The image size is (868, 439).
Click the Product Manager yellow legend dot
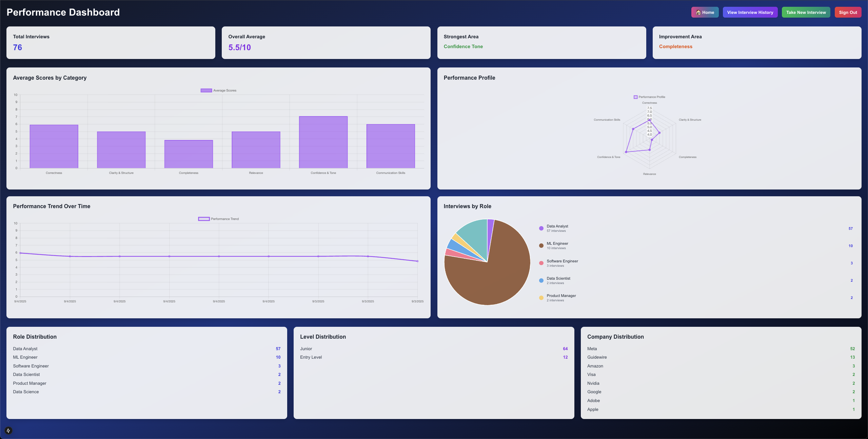(541, 298)
